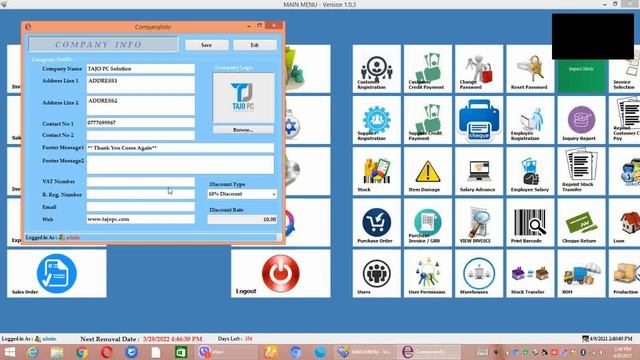Click Exit in Company Info window
Viewport: 640px width, 360px height.
(255, 45)
